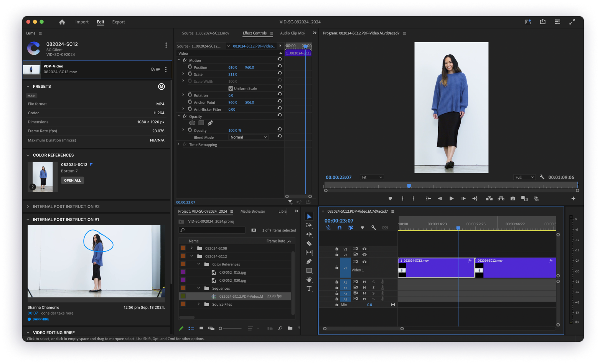This screenshot has width=600, height=364.
Task: Select the Selection arrow tool
Action: click(x=309, y=216)
